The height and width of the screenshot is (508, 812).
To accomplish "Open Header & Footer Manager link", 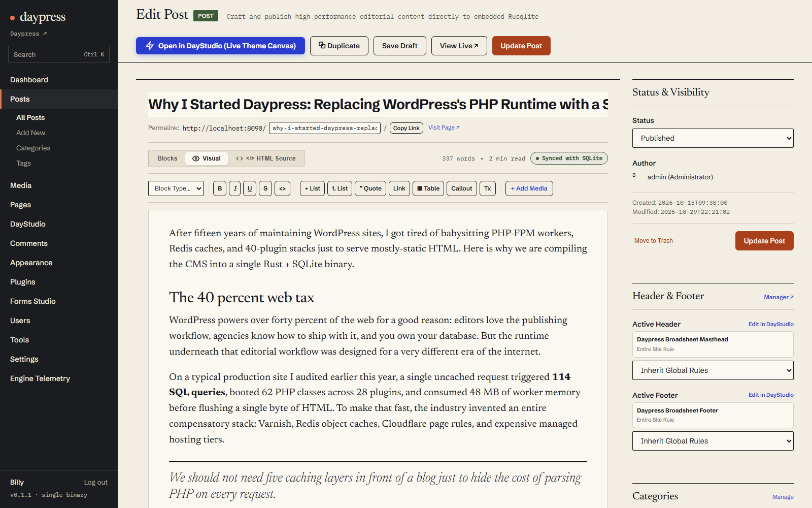I will pos(779,297).
